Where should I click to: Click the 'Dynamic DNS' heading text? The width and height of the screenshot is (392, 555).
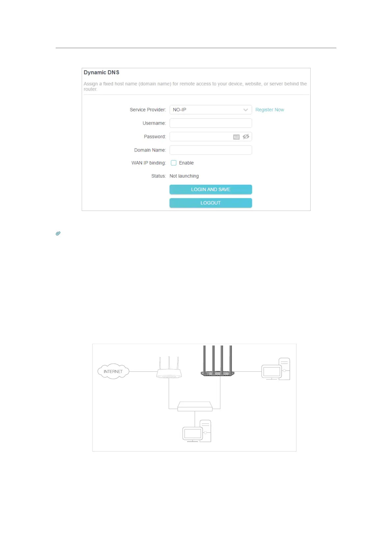coord(101,73)
